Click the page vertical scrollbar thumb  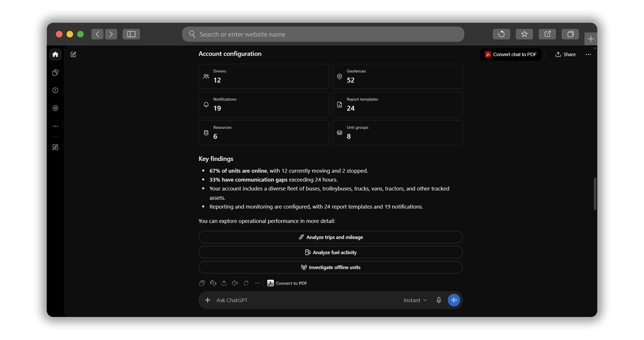[x=595, y=194]
